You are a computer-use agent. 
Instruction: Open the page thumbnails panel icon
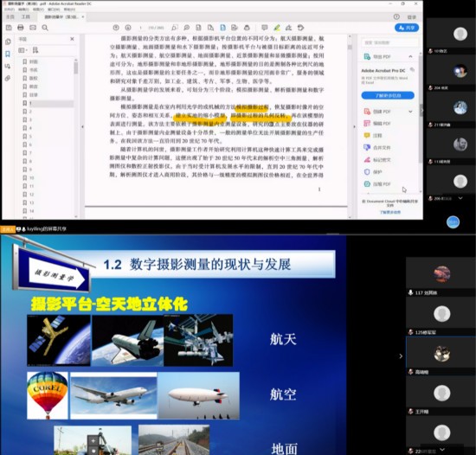pos(8,42)
